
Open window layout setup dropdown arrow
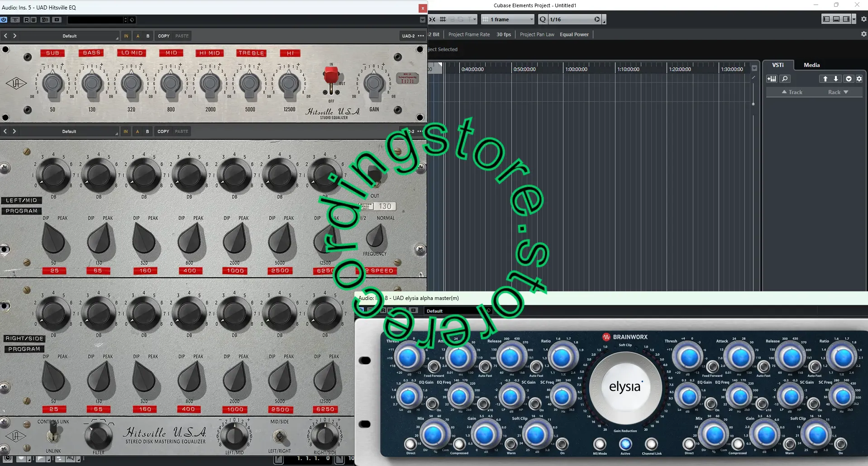click(854, 19)
